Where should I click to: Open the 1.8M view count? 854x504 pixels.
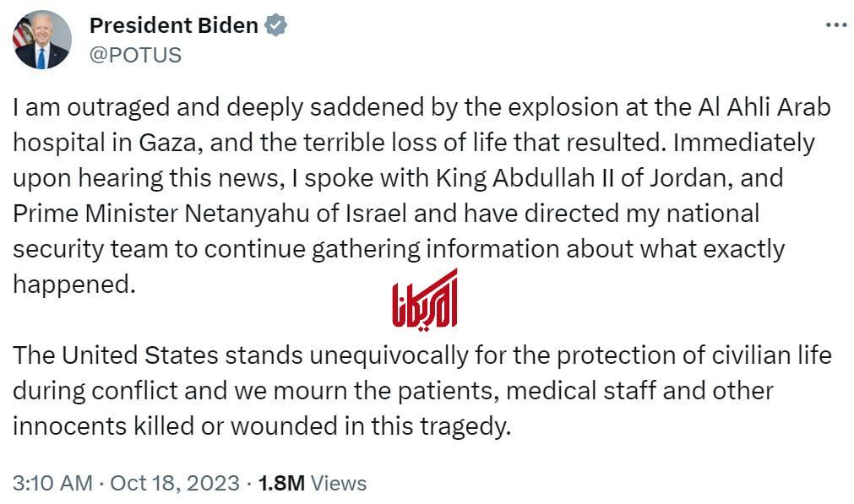click(x=281, y=483)
